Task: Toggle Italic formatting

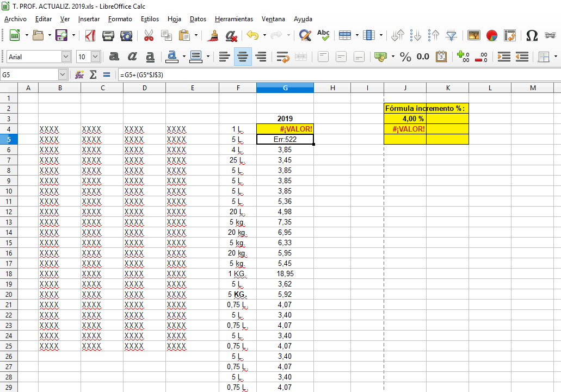Action: tap(132, 57)
